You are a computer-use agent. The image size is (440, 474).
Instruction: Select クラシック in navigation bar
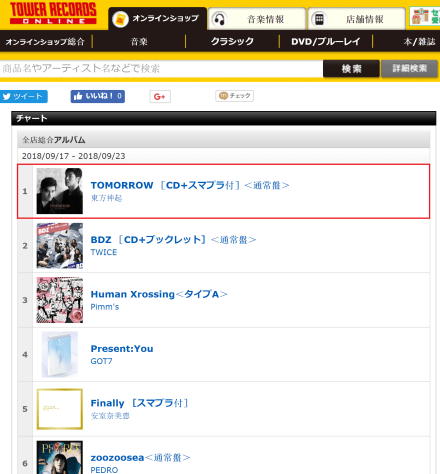(x=232, y=42)
